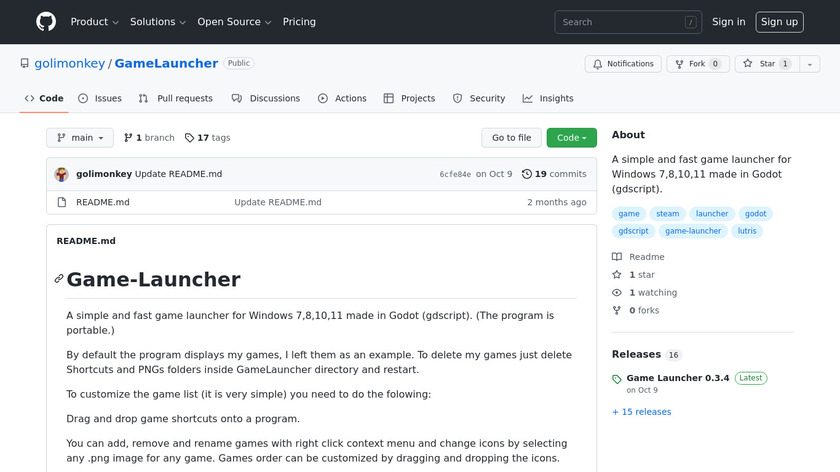Open the Update README.md commit message
This screenshot has width=840, height=472.
tap(178, 174)
